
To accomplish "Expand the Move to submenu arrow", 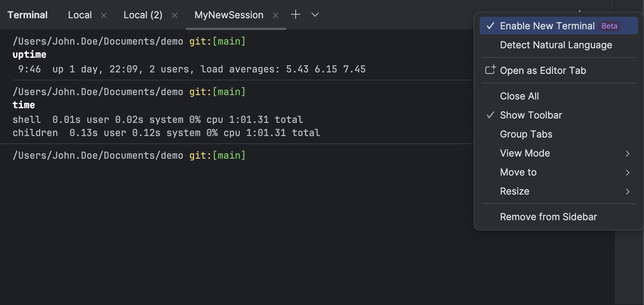I will pos(627,173).
